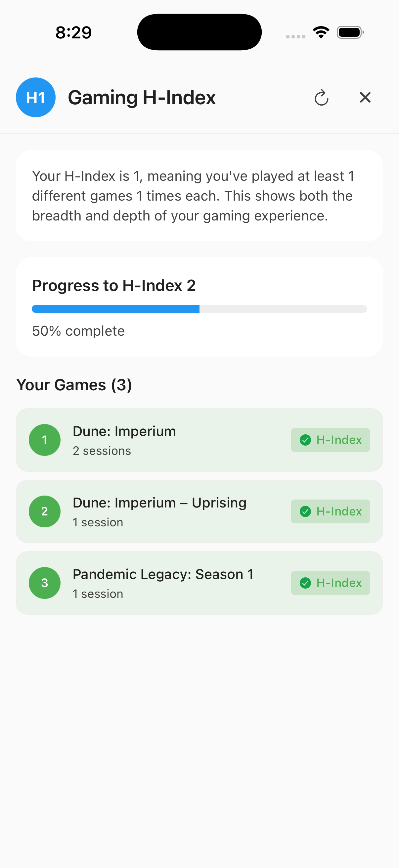Tap the H-Index explanation text card
The height and width of the screenshot is (868, 399).
pyautogui.click(x=199, y=195)
